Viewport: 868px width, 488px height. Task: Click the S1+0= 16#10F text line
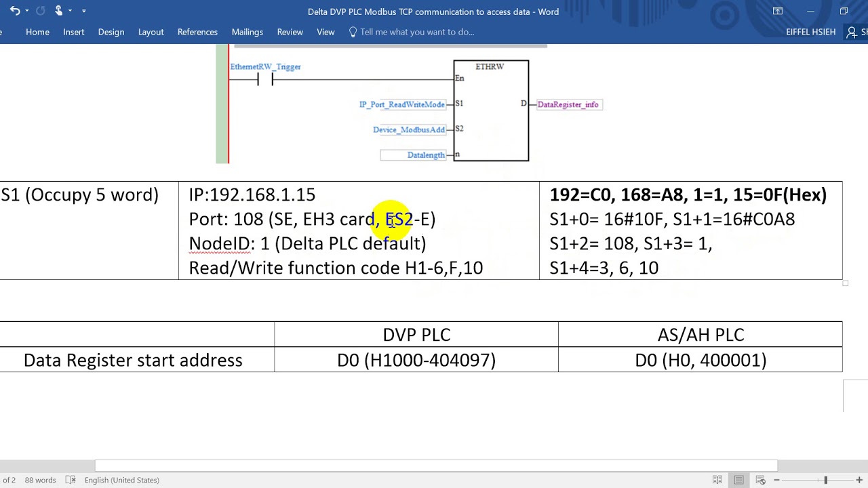672,219
